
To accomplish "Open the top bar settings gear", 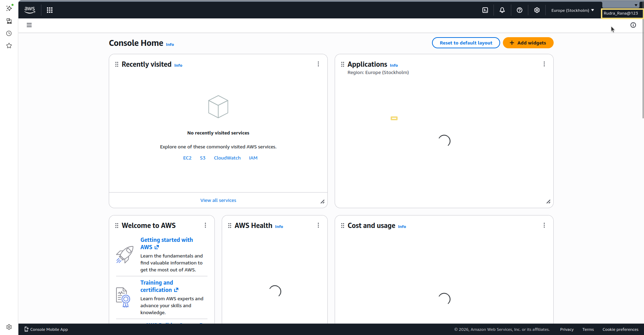I will point(537,10).
